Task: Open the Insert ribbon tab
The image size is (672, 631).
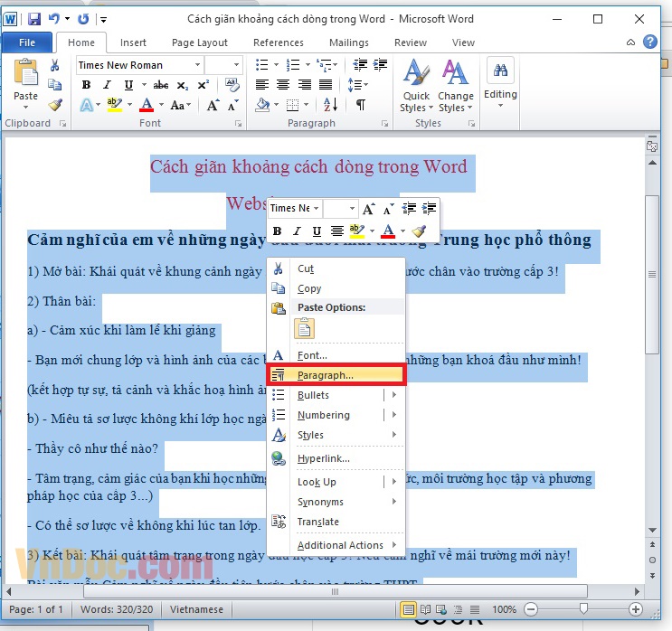Action: coord(133,42)
